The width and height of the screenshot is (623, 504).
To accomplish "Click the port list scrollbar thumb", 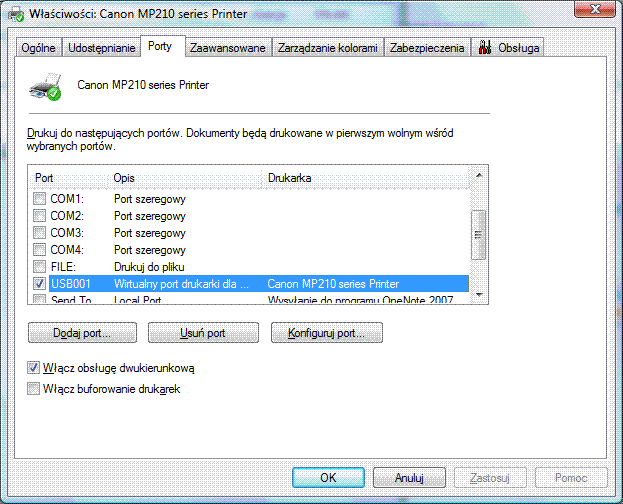I will pos(478,235).
